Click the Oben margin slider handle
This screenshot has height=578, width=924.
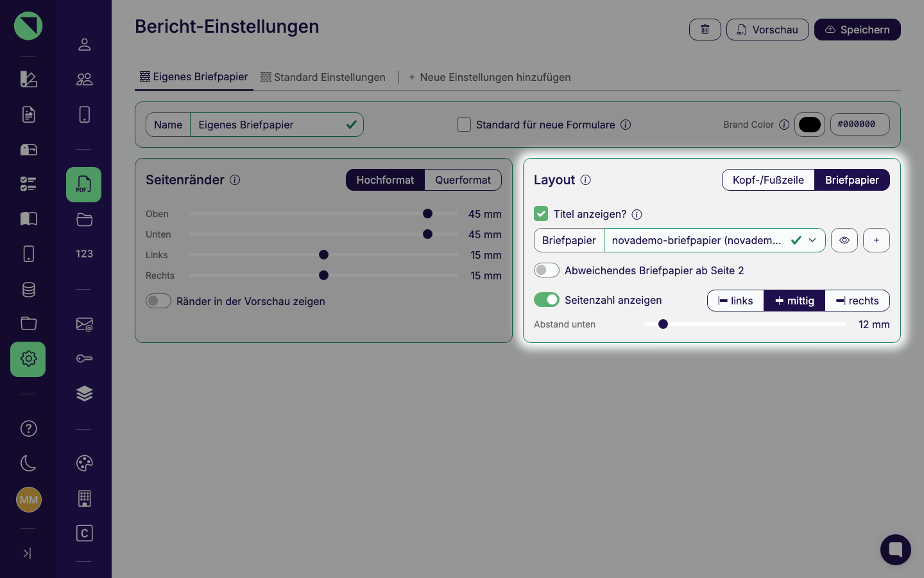coord(427,214)
